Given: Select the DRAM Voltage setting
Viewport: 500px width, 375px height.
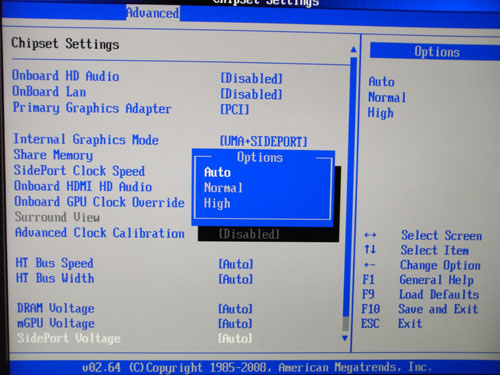Looking at the screenshot, I should (56, 308).
